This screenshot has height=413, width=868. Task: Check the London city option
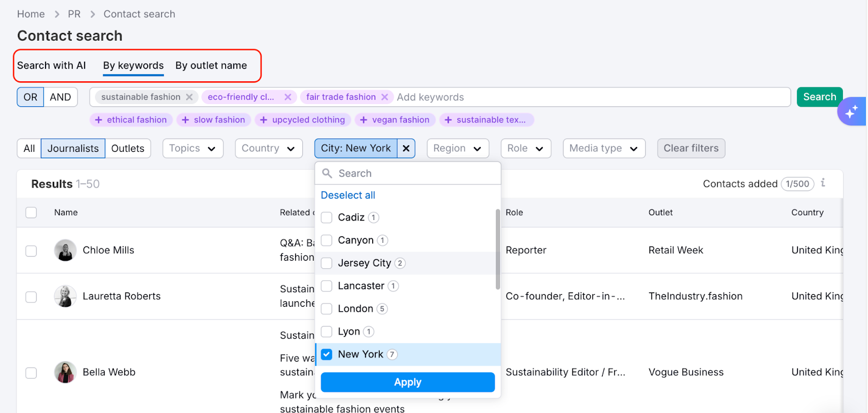(327, 309)
